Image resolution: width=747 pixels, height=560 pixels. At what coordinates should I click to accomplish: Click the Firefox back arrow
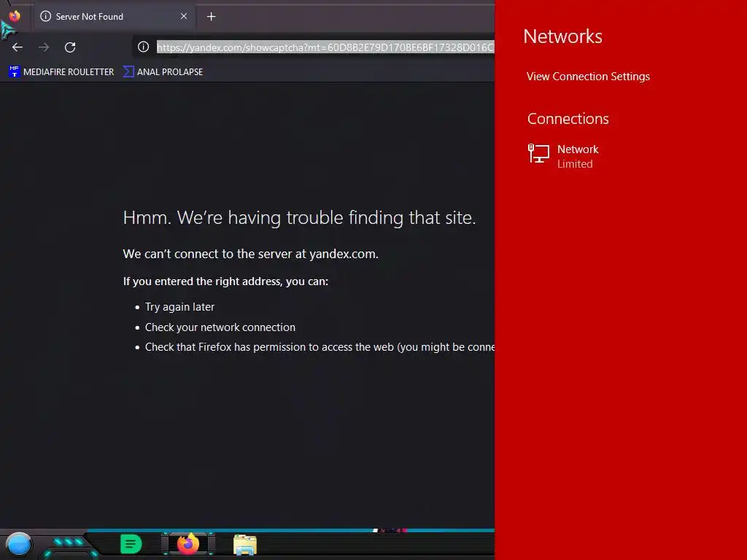click(18, 47)
